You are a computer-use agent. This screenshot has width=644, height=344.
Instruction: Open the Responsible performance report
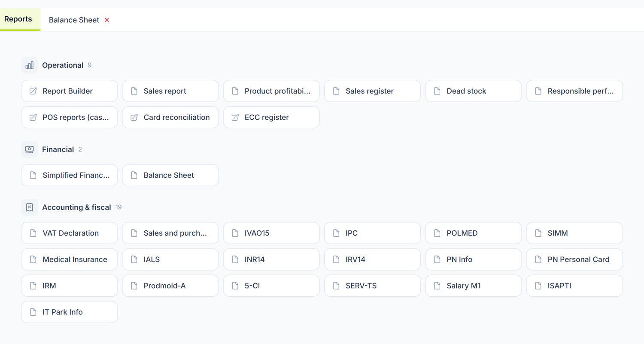[574, 91]
